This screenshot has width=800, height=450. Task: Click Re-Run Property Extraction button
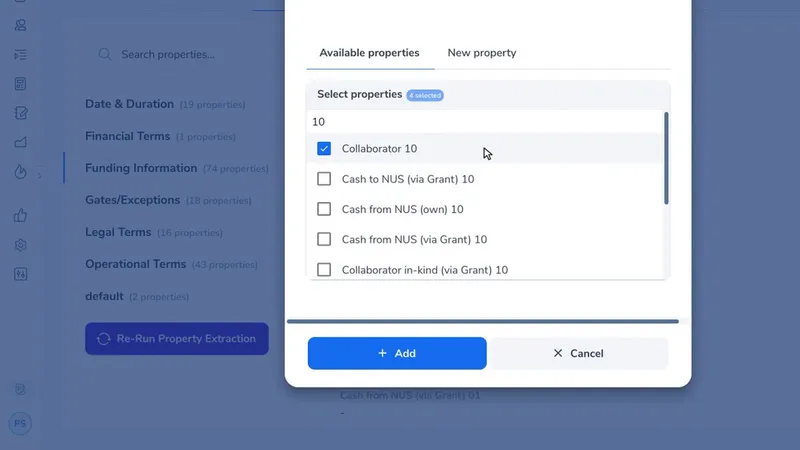177,339
